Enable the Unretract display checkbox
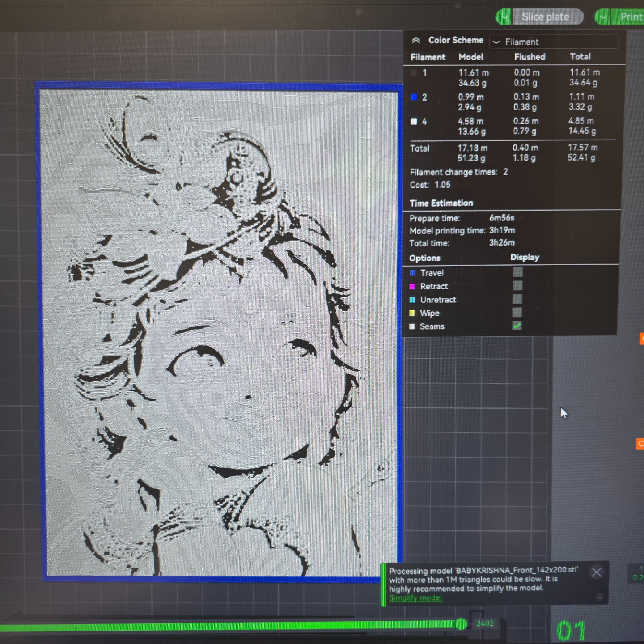This screenshot has width=644, height=644. pyautogui.click(x=517, y=299)
